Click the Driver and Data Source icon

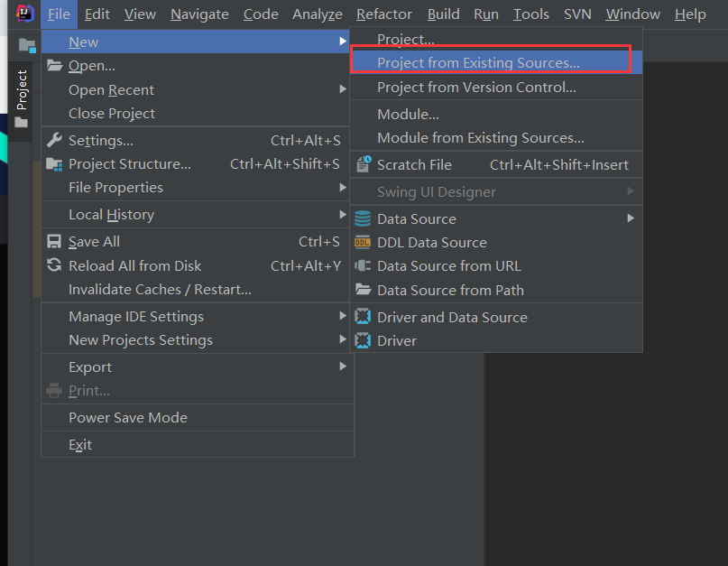tap(363, 317)
